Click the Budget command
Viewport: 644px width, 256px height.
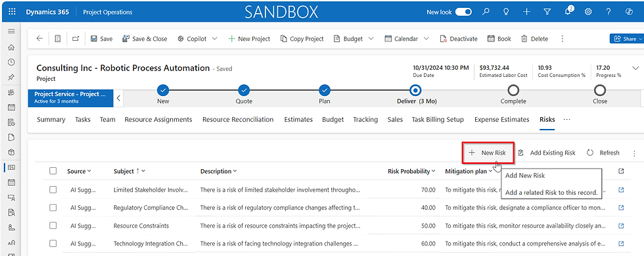click(348, 39)
